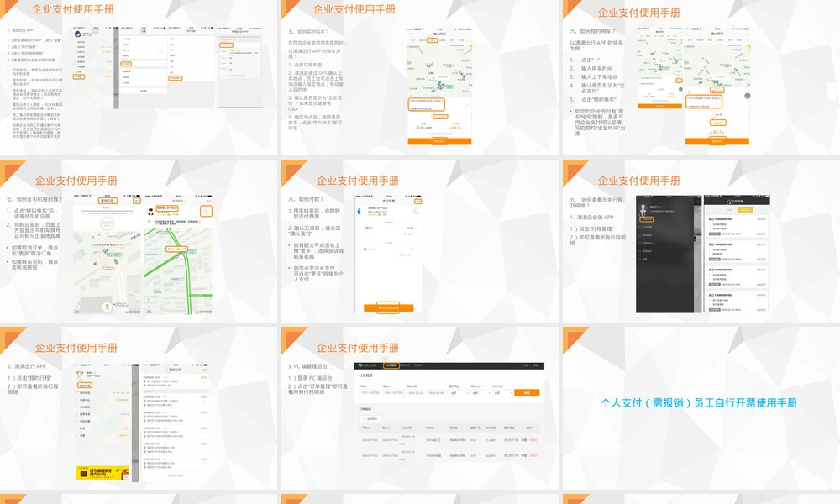Click the step "1）登录 PC 端后台"
The image size is (840, 504).
coord(310,378)
